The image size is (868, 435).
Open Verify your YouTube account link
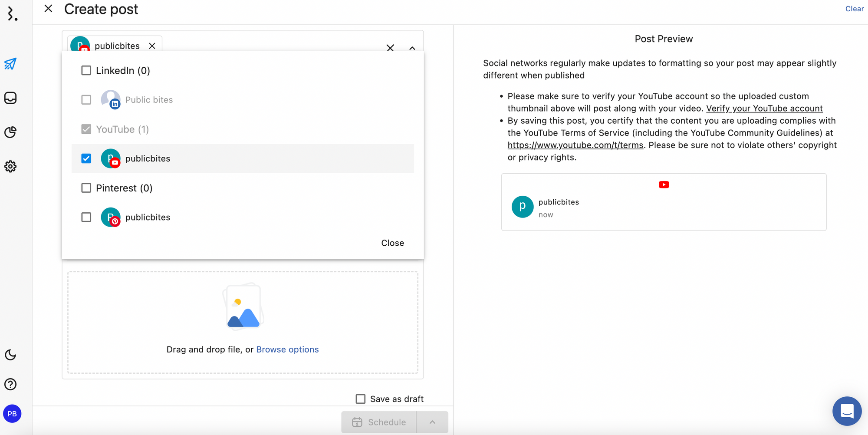(x=764, y=109)
